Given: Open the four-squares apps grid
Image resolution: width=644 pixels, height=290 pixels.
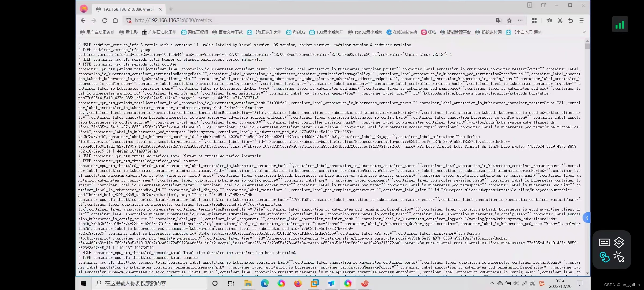Looking at the screenshot, I should [x=534, y=20].
